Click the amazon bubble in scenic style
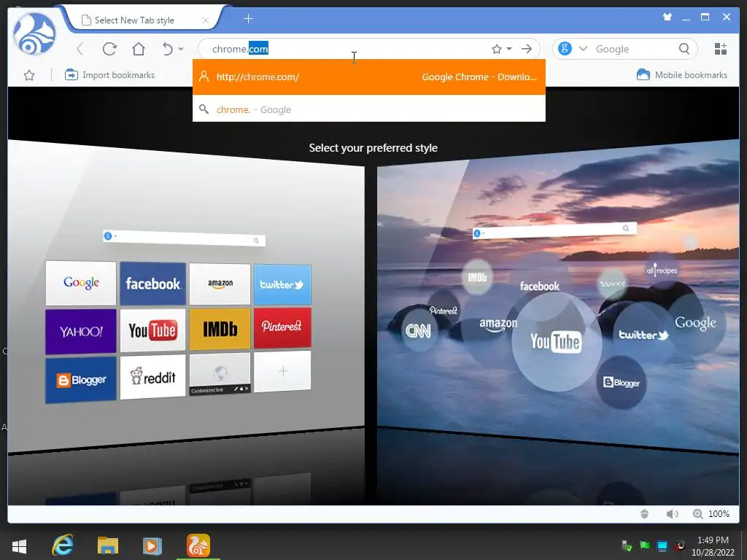Screen dimensions: 747x560 pos(498,324)
